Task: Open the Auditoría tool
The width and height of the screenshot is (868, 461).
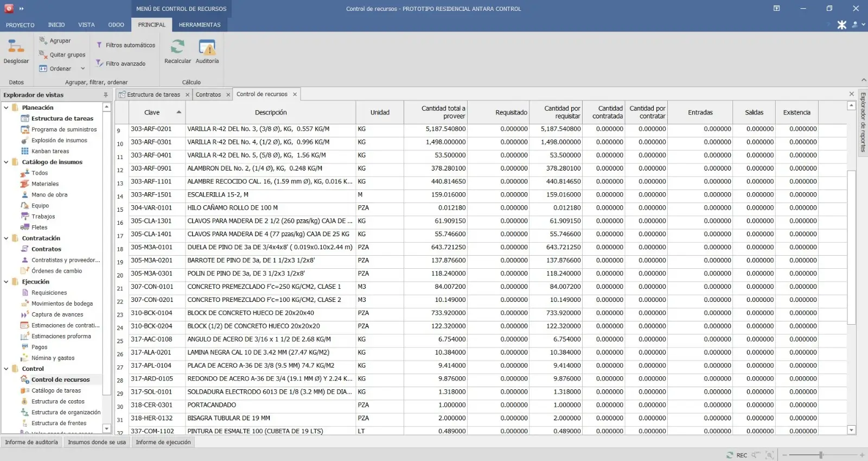Action: point(207,48)
